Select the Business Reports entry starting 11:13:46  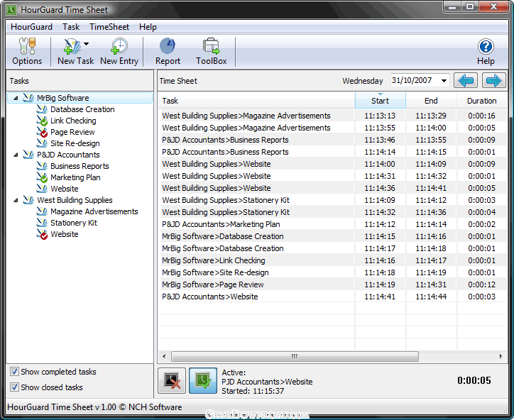(x=332, y=140)
